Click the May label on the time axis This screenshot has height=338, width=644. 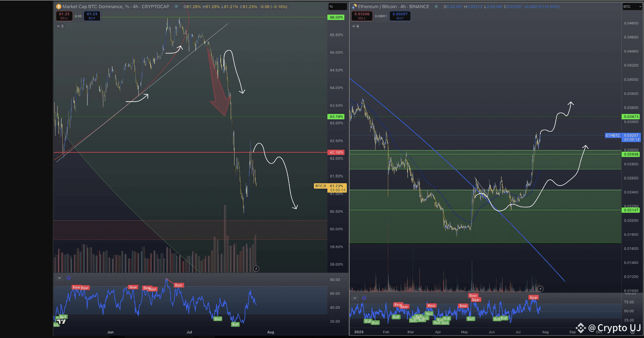(465, 332)
